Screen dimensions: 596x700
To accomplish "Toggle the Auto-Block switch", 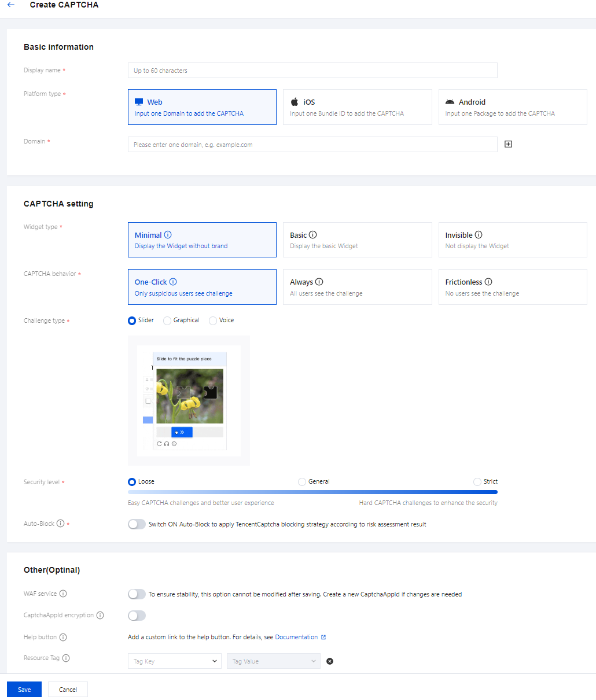I will coord(137,524).
